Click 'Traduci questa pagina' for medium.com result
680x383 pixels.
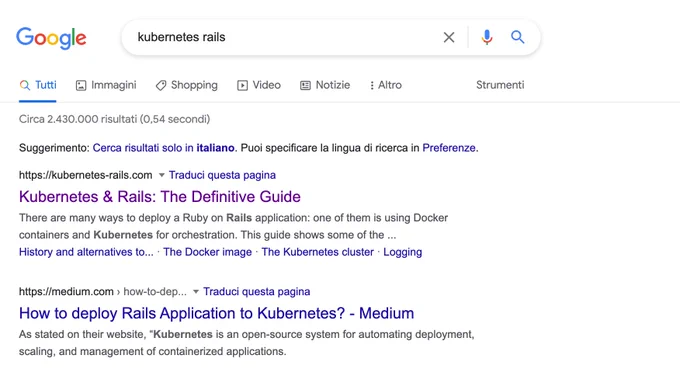[x=257, y=291]
